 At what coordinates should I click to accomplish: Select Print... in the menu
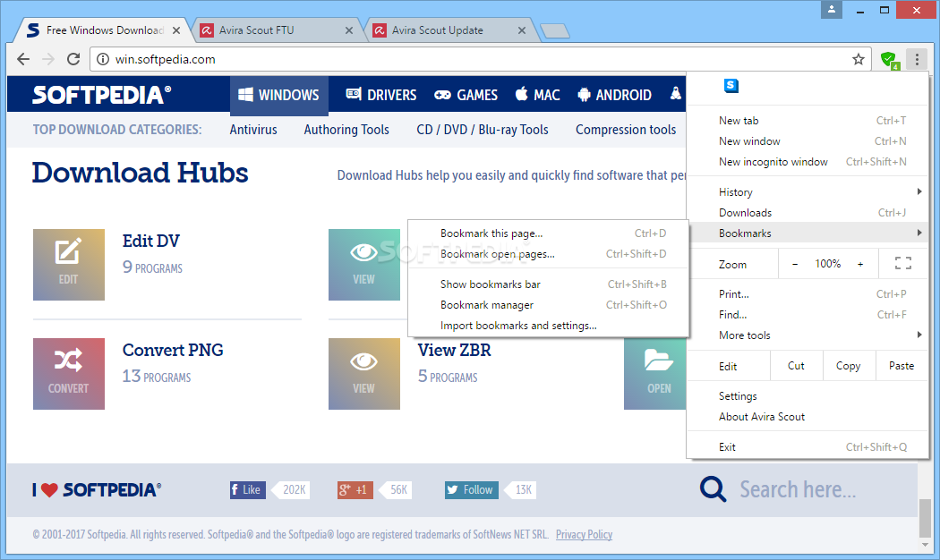808,294
